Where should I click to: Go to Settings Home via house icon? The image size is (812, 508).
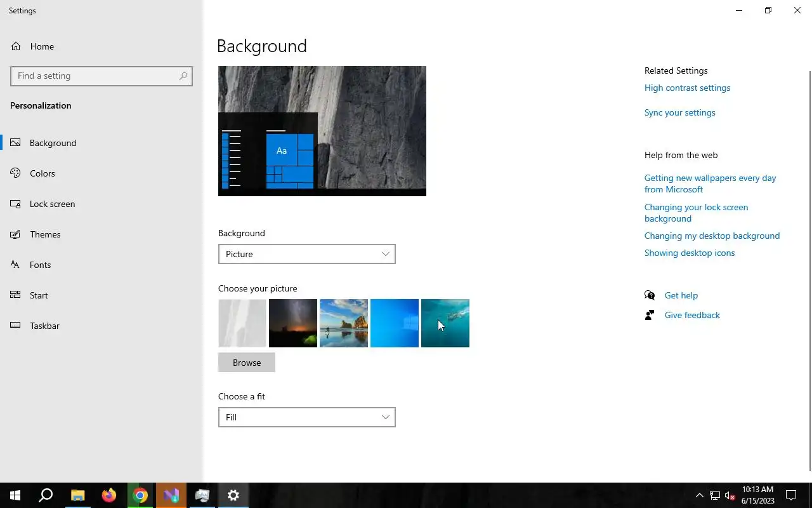pyautogui.click(x=16, y=46)
